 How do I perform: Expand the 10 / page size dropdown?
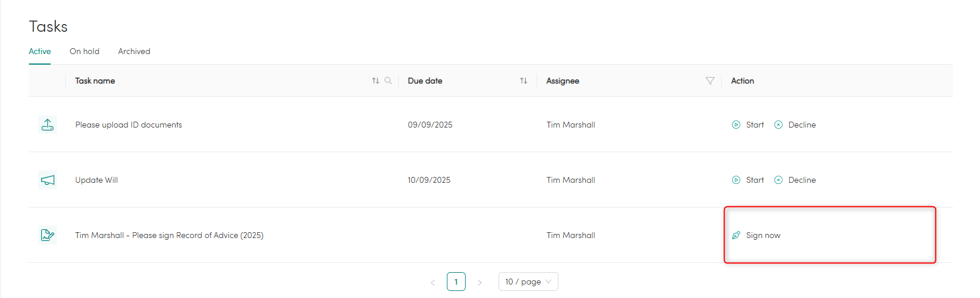528,282
